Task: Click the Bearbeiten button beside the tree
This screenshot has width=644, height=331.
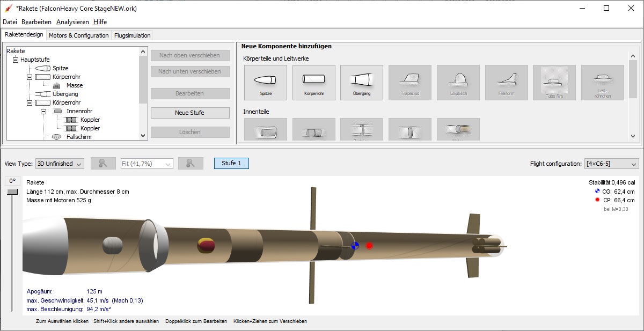Action: coord(189,93)
